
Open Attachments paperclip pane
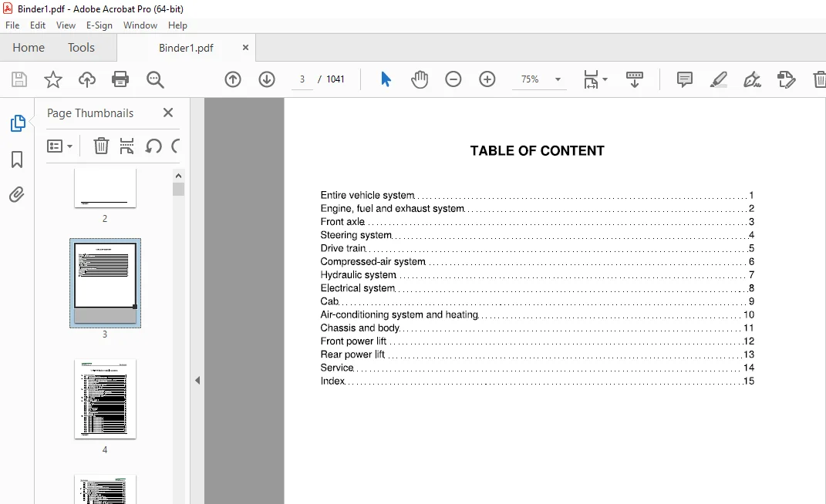point(17,195)
